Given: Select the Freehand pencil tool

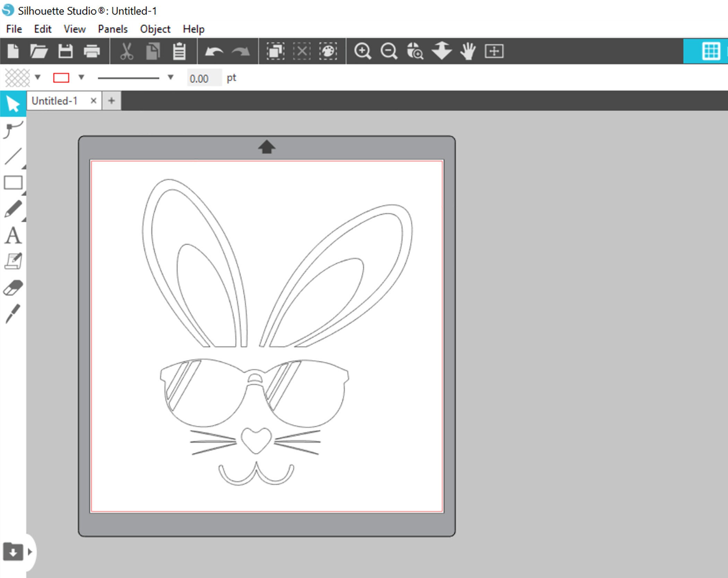Looking at the screenshot, I should pyautogui.click(x=13, y=209).
